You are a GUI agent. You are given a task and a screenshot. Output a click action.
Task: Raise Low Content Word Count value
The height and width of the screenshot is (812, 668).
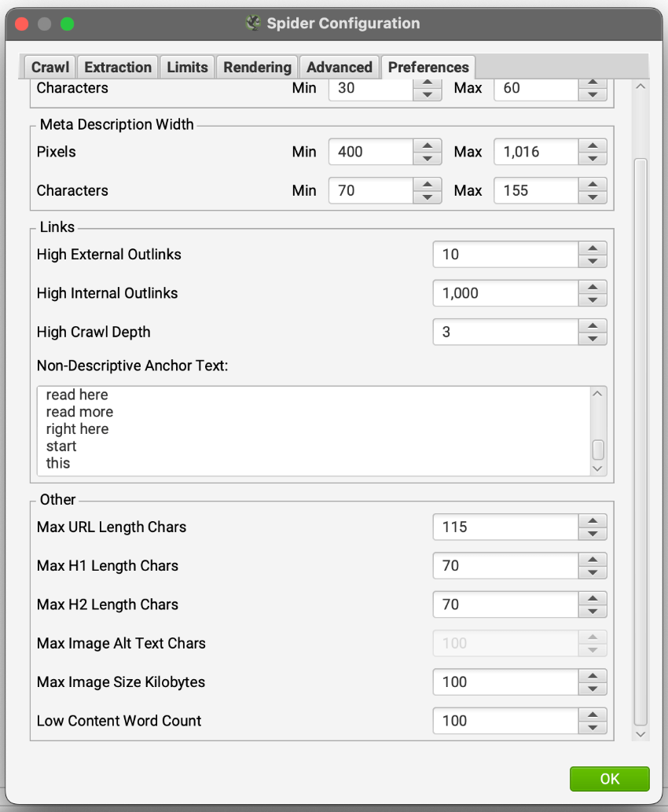(x=593, y=715)
